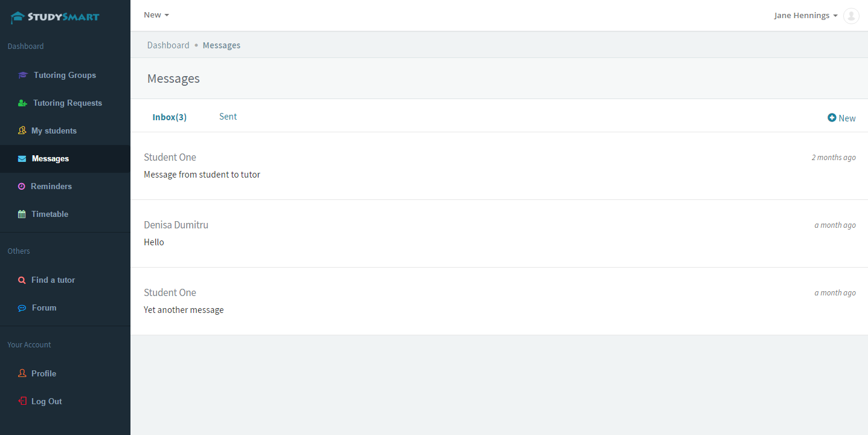Open the Timetable calendar icon
The height and width of the screenshot is (435, 868).
pyautogui.click(x=22, y=214)
